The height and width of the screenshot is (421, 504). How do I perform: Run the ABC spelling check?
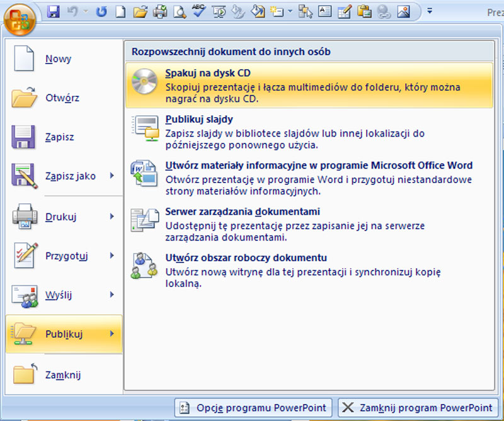pyautogui.click(x=199, y=11)
